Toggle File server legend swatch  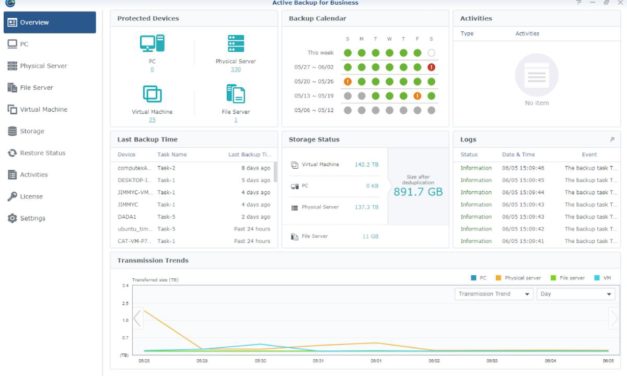(553, 278)
